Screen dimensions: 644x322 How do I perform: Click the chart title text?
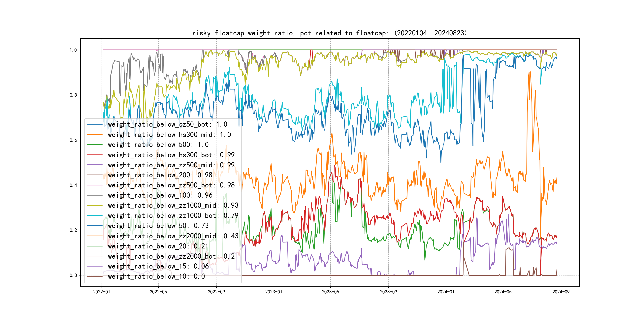click(x=329, y=33)
